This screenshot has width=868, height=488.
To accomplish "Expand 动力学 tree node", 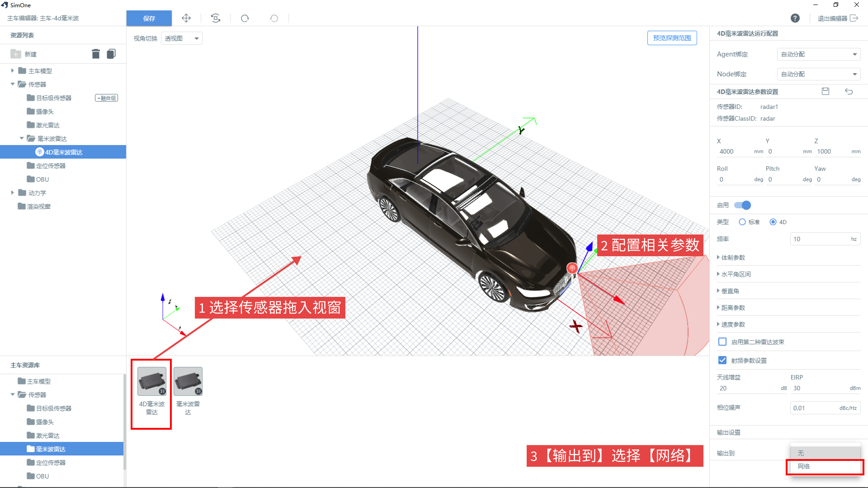I will [12, 193].
